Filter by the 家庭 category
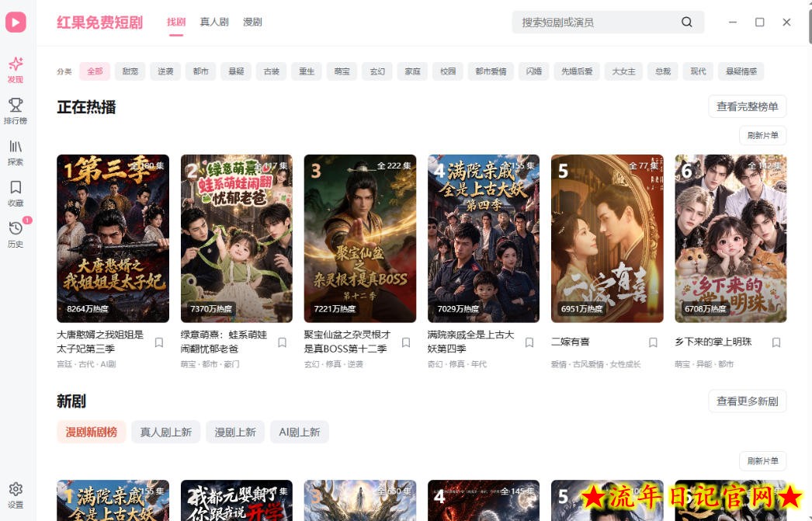The height and width of the screenshot is (521, 812). (x=412, y=71)
